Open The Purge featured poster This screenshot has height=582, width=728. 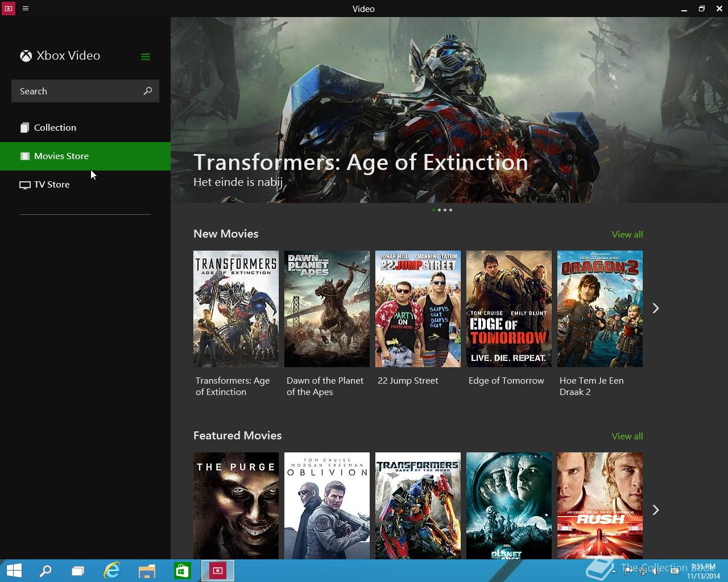[236, 506]
